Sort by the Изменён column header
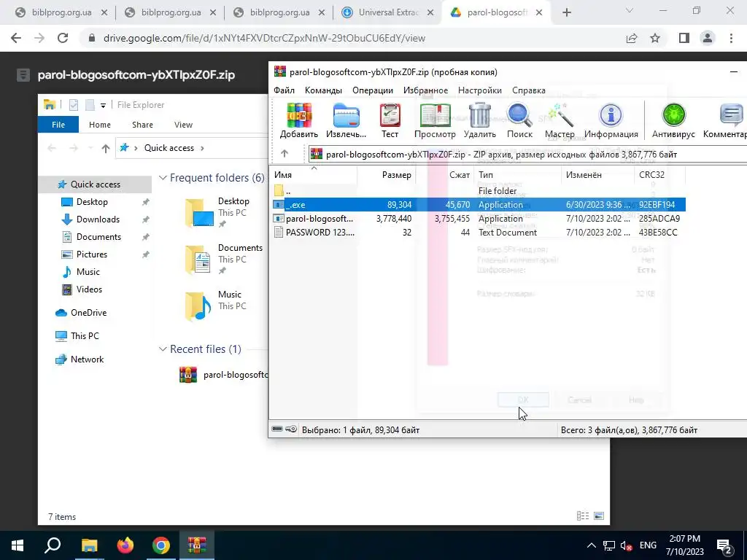747x560 pixels. (598, 175)
